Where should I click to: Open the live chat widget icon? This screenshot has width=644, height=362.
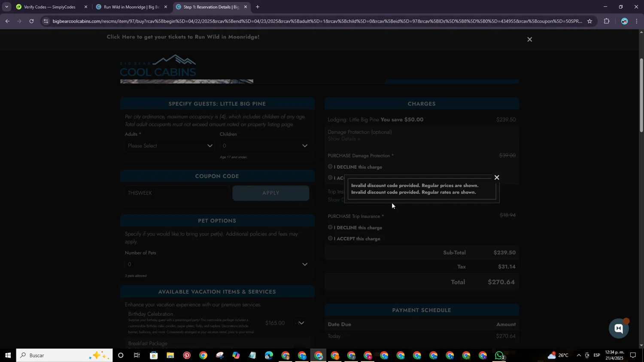pos(619,329)
